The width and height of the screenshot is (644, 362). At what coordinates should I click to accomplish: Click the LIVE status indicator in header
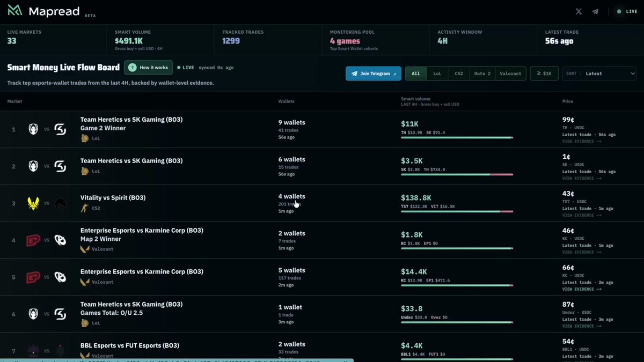click(x=626, y=11)
